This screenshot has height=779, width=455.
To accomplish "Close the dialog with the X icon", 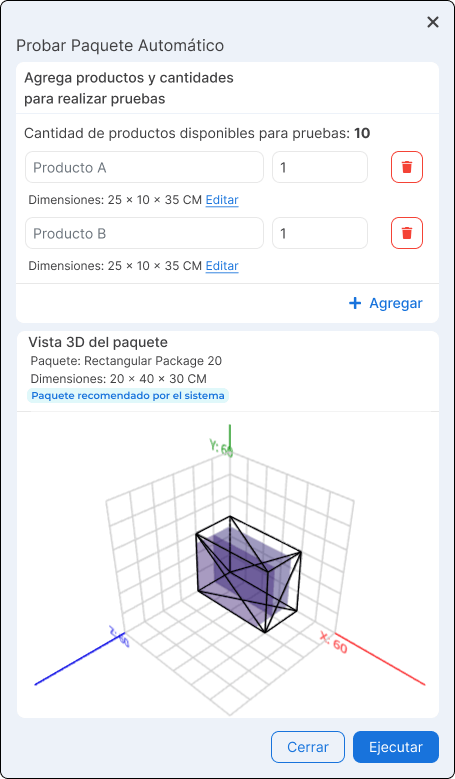I will click(x=433, y=22).
